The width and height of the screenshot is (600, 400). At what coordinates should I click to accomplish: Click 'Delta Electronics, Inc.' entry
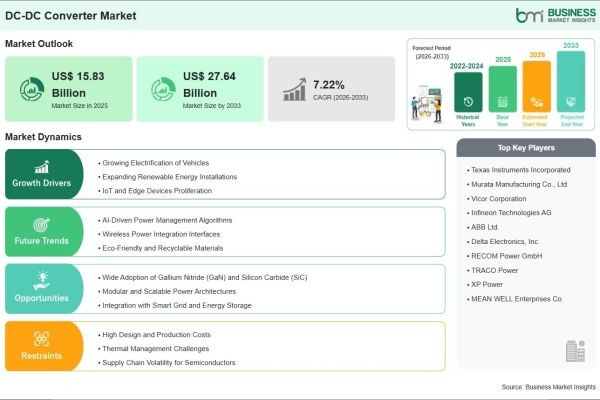pyautogui.click(x=503, y=242)
